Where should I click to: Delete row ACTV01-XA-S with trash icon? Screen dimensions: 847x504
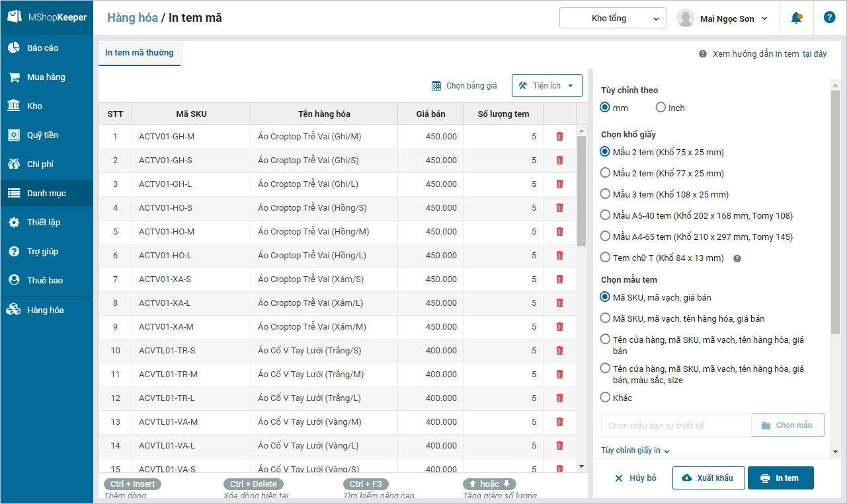[x=560, y=279]
